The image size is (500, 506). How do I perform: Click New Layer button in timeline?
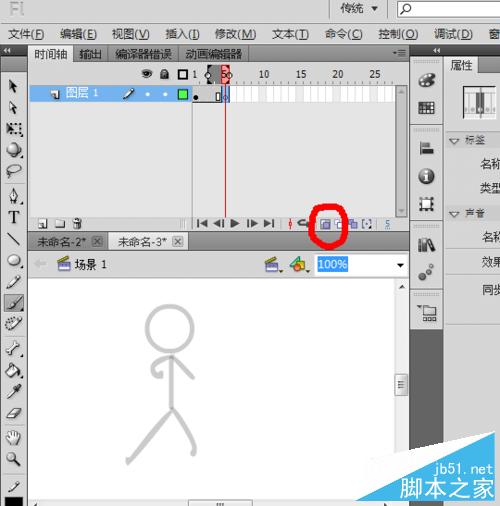(43, 224)
